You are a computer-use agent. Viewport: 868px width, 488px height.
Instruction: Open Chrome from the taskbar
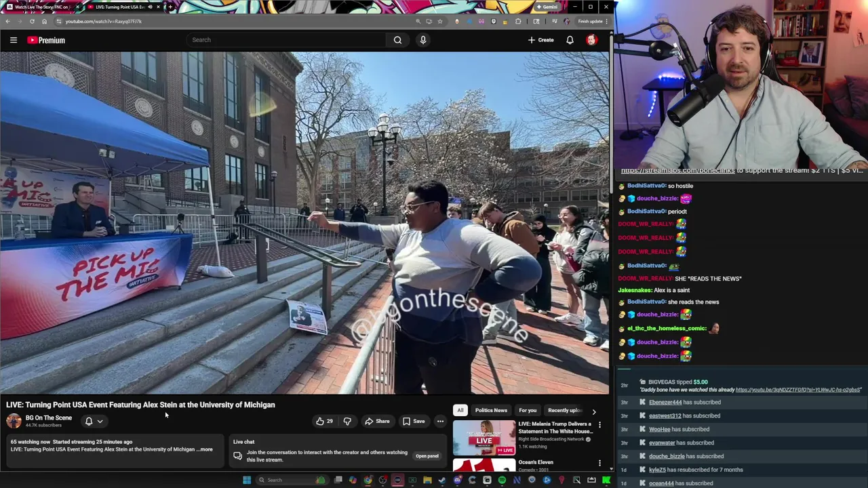(x=368, y=480)
